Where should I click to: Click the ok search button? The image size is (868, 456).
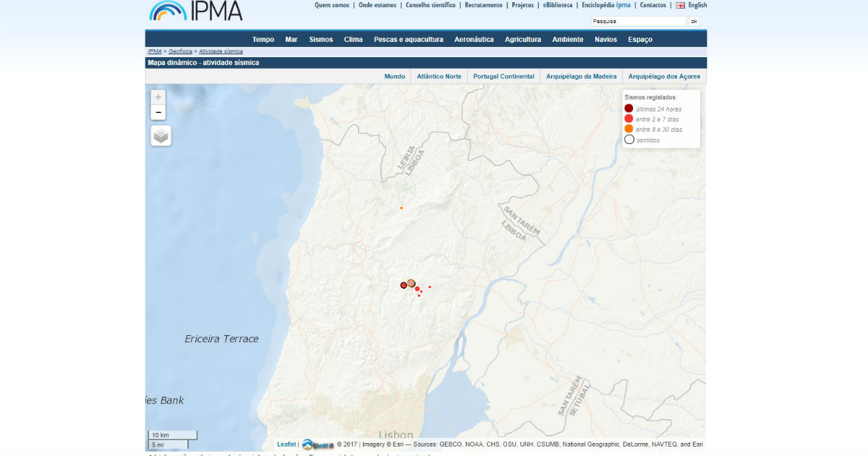pyautogui.click(x=694, y=21)
